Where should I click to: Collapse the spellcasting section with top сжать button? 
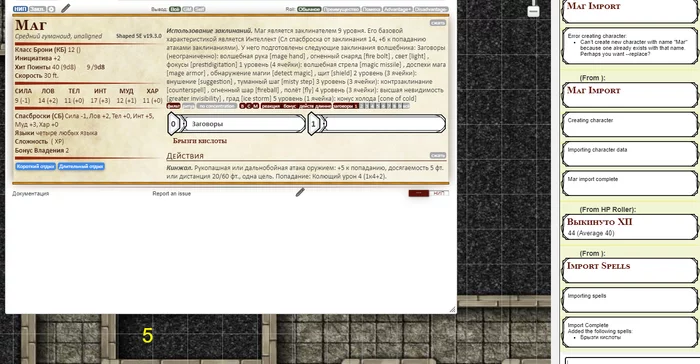(438, 23)
